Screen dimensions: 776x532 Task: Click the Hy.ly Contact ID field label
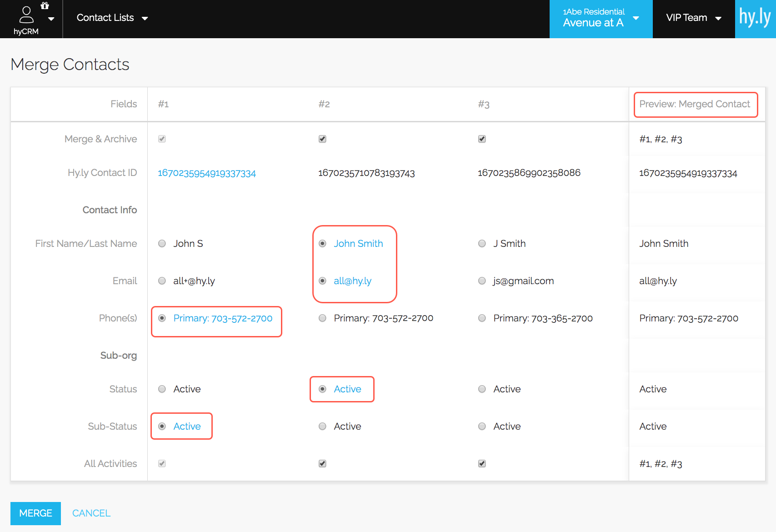pyautogui.click(x=102, y=173)
